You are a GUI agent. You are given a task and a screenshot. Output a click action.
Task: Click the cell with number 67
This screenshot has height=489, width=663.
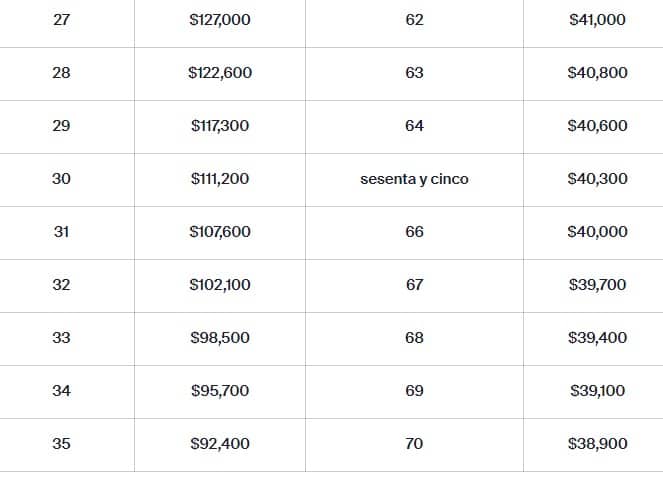pyautogui.click(x=414, y=285)
